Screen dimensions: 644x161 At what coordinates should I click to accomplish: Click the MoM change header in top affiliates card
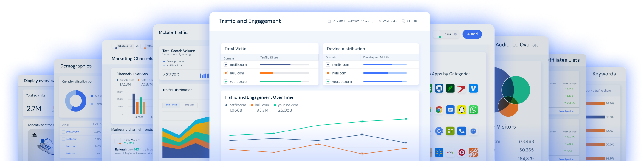[569, 83]
